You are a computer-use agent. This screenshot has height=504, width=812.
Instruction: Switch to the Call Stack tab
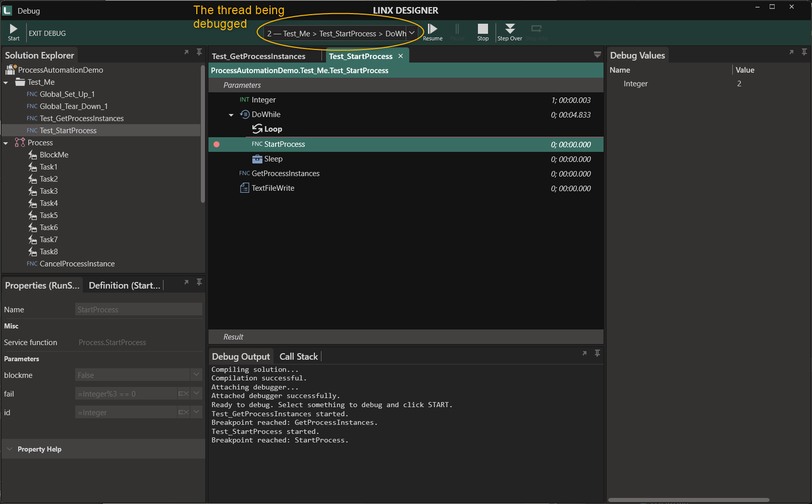tap(299, 357)
